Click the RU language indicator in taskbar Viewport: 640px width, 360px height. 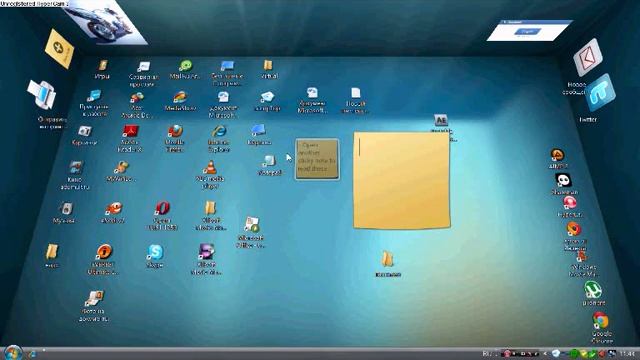click(x=487, y=353)
